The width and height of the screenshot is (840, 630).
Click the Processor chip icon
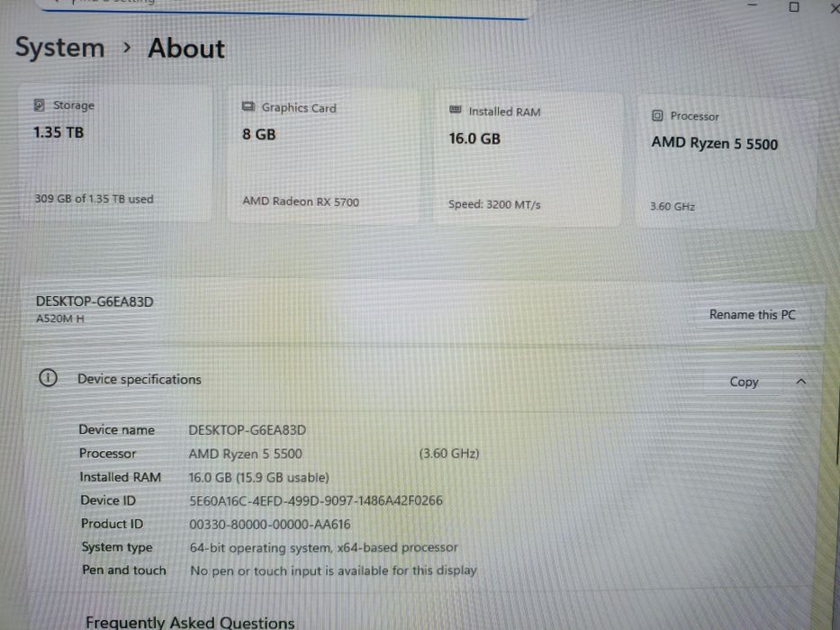pyautogui.click(x=657, y=115)
